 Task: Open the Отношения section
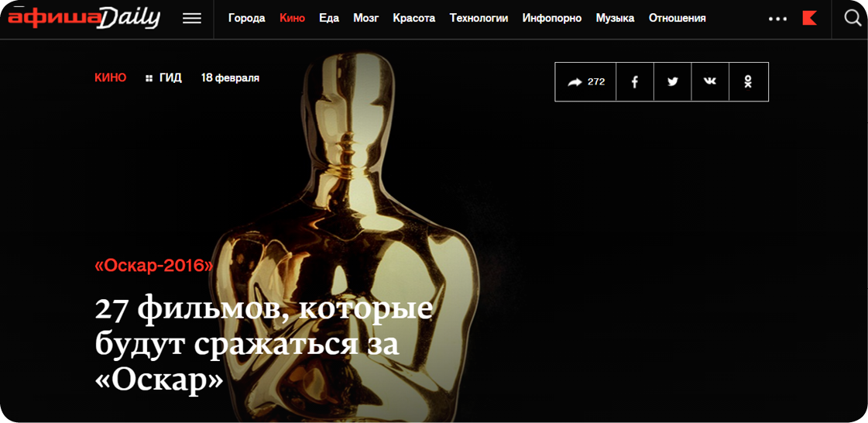coord(677,18)
